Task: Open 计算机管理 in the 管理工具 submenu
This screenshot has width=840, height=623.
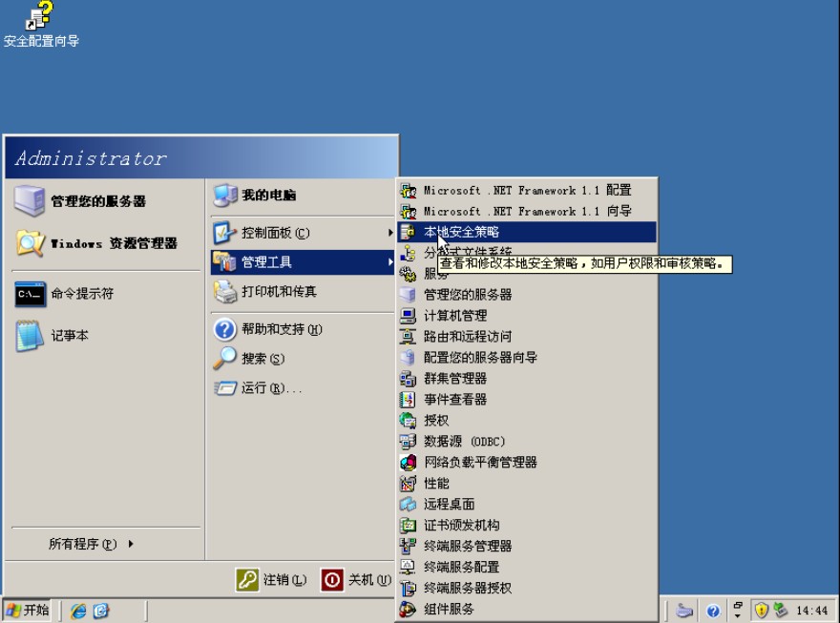Action: (527, 315)
